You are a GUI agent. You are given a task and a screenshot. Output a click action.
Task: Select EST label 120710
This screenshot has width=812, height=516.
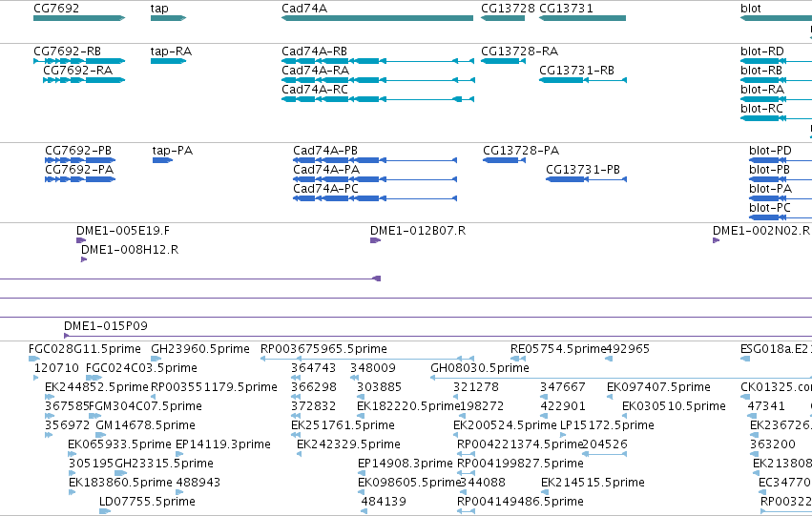click(x=56, y=368)
